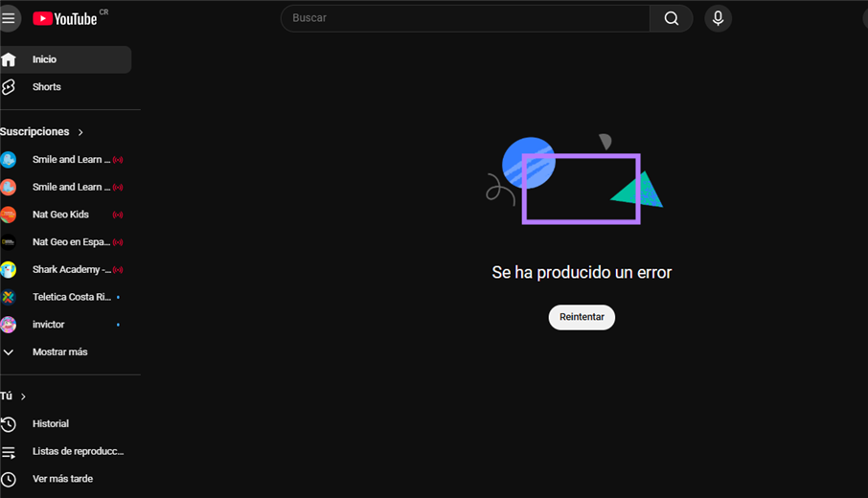Open the hamburger guide menu
This screenshot has height=498, width=868.
coord(9,18)
